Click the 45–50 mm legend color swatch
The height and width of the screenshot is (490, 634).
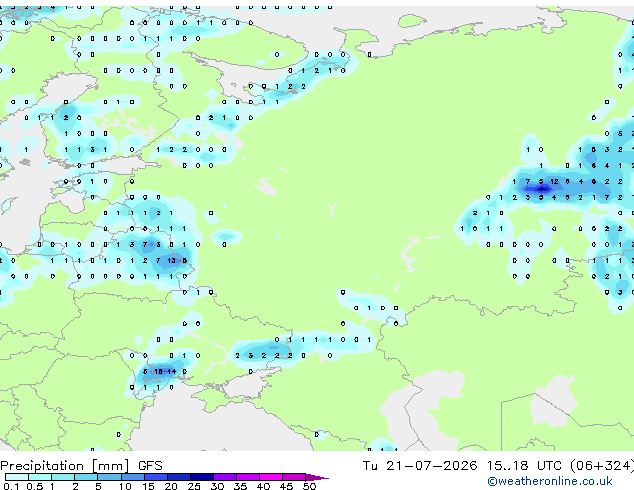294,477
